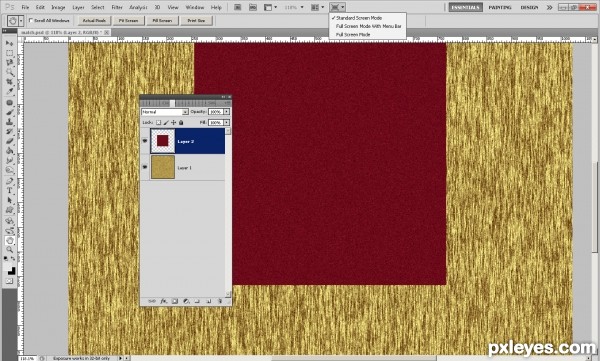Select the History Brush tool
Screen dimensions: 600x361
pos(10,131)
